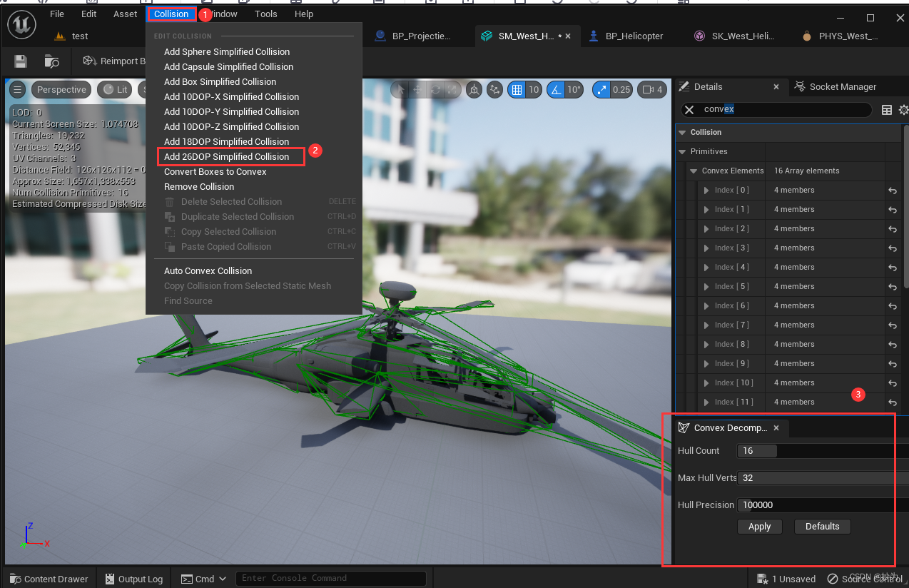
Task: Adjust the Hull Count slider
Action: pos(756,450)
